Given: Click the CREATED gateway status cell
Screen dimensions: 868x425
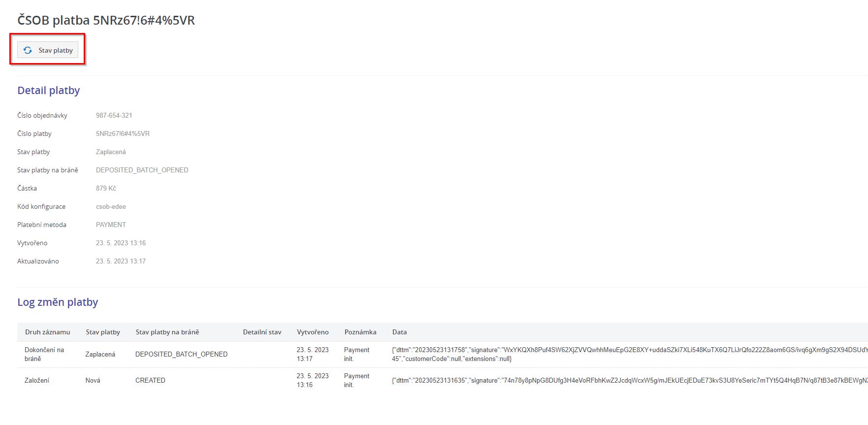Looking at the screenshot, I should coord(150,380).
